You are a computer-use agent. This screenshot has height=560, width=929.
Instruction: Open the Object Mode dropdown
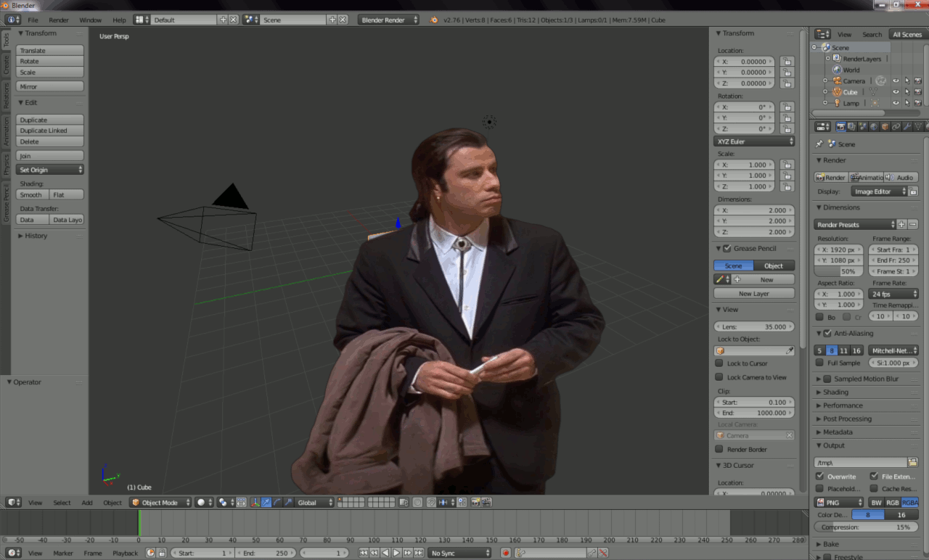click(x=160, y=502)
